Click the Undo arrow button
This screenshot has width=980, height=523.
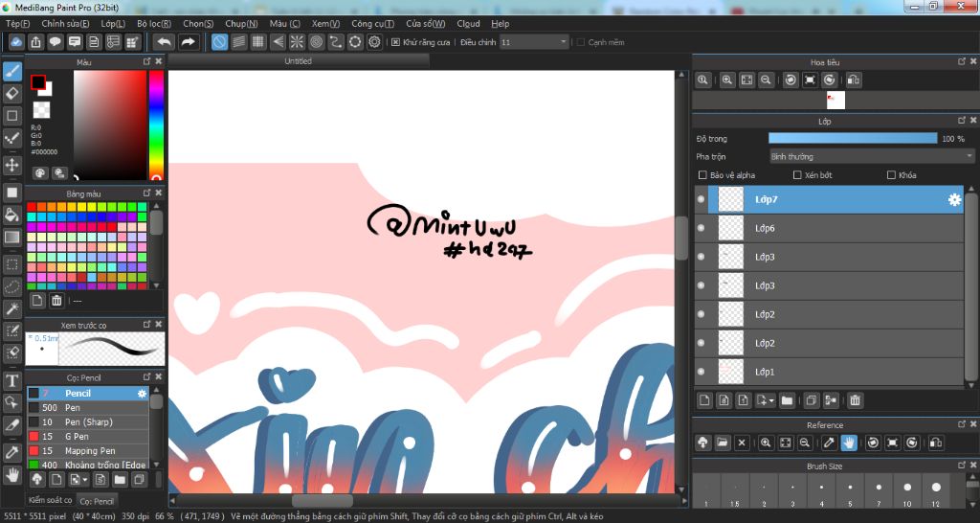click(164, 42)
